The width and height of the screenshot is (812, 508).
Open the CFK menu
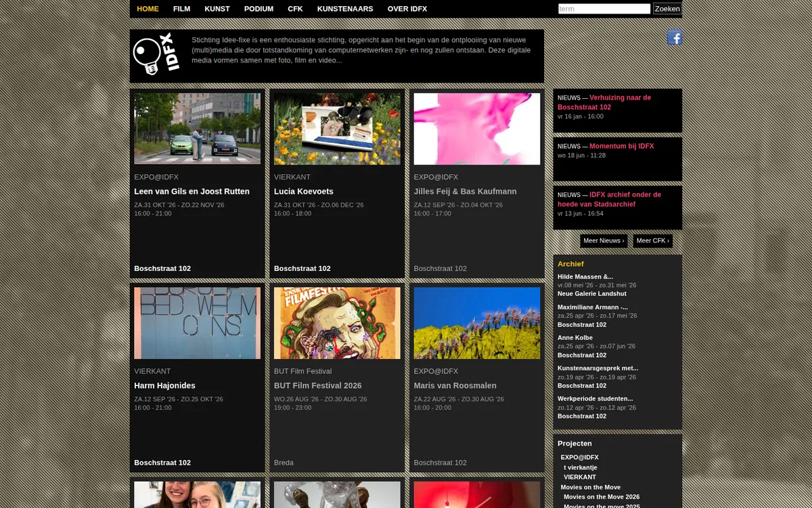click(x=295, y=9)
